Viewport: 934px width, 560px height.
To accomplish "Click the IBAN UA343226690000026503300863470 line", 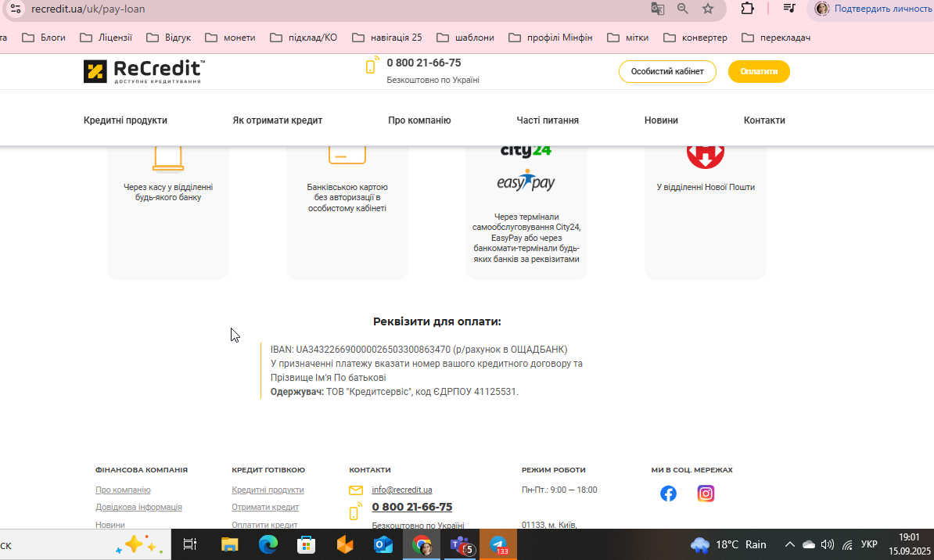I will click(x=419, y=350).
